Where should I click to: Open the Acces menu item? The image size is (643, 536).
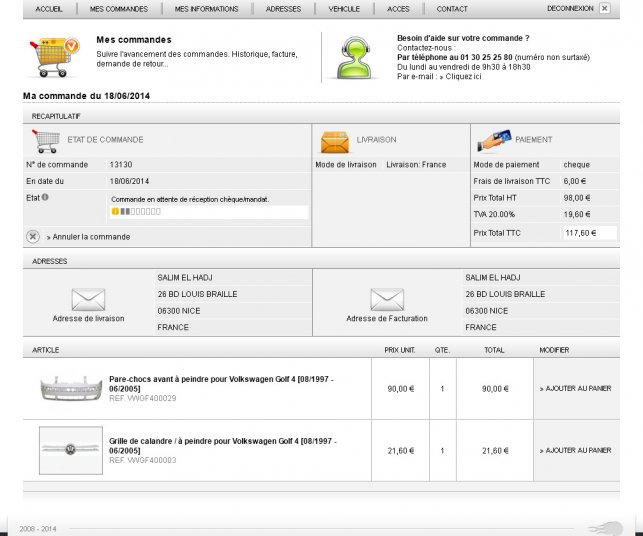(x=398, y=9)
